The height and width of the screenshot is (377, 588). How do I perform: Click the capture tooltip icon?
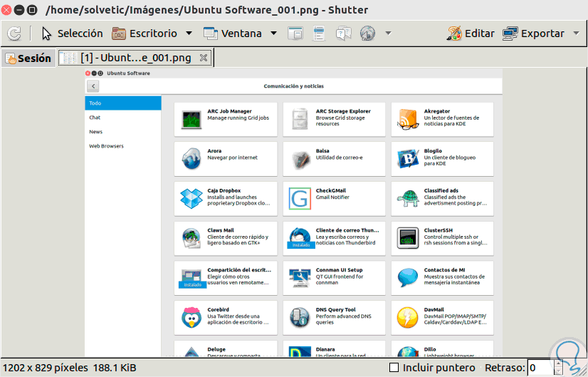pos(344,33)
